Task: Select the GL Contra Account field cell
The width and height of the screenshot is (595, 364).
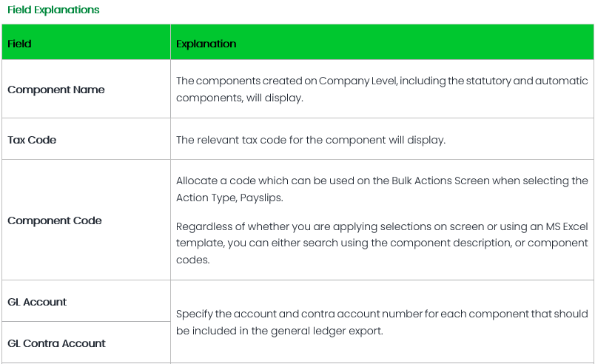Action: pyautogui.click(x=56, y=343)
